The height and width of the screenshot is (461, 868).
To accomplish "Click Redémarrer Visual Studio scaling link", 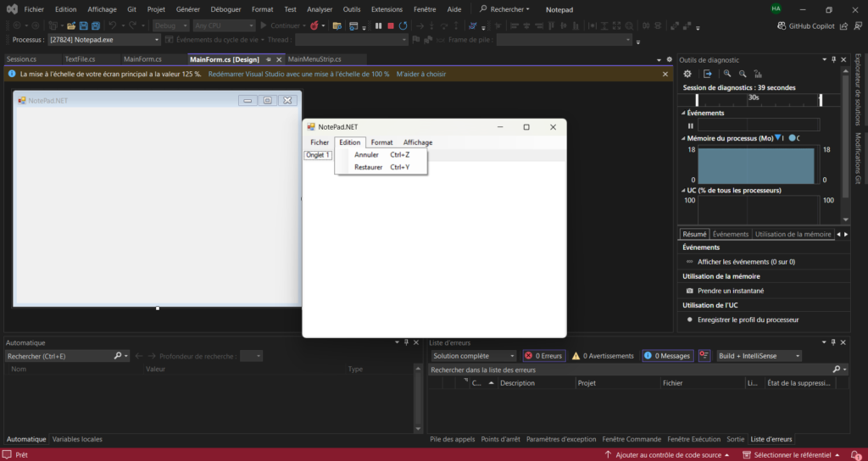I will click(x=298, y=74).
